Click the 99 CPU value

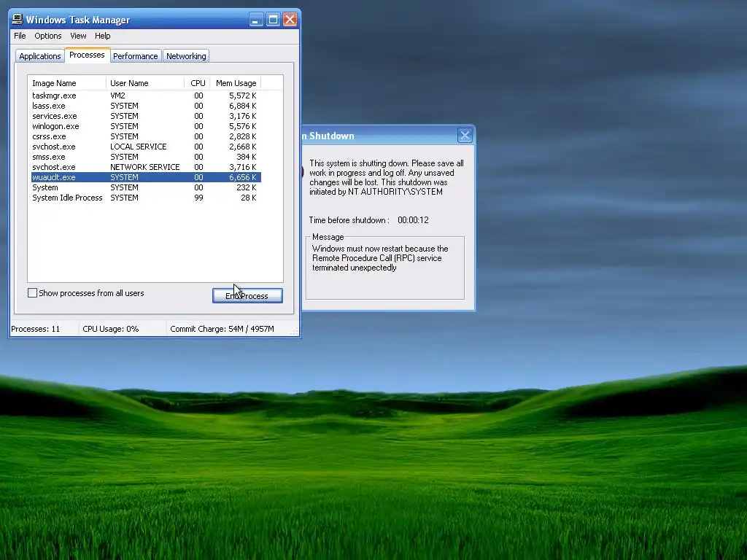(x=198, y=198)
